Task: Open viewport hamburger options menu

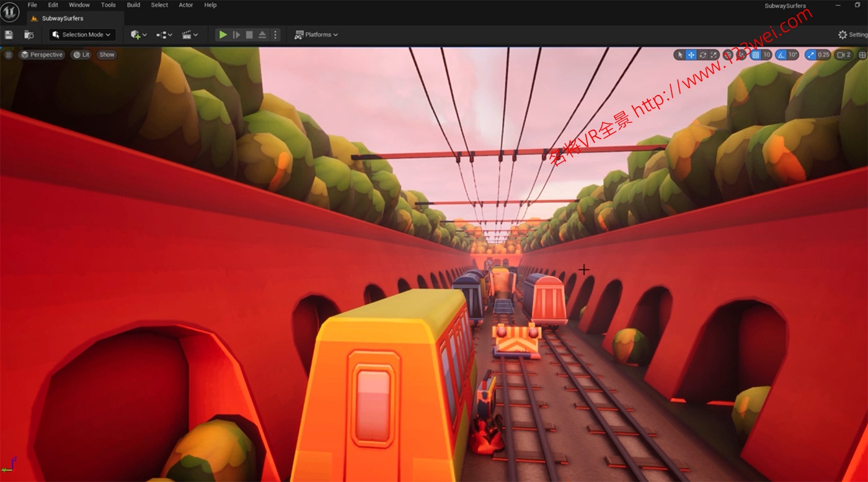Action: coord(8,55)
